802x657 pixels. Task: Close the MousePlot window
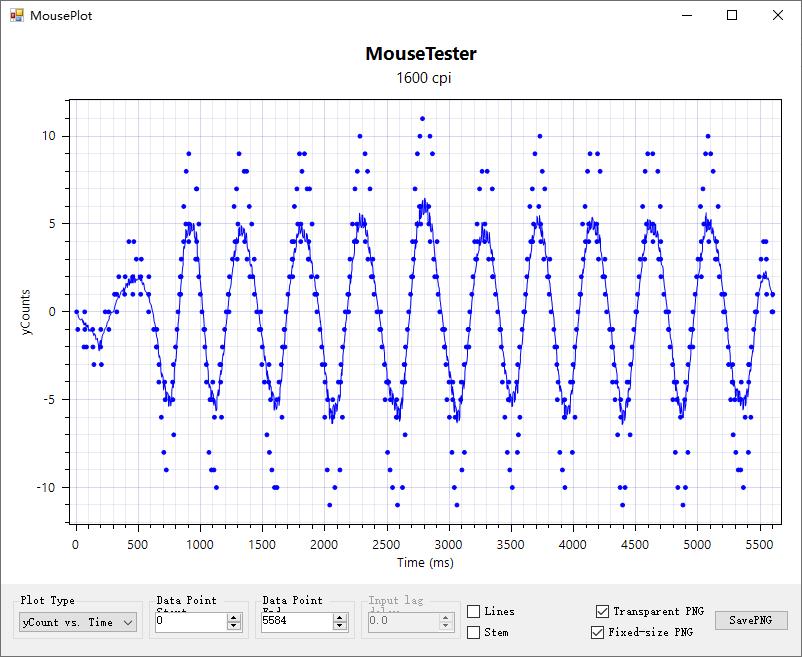[x=778, y=16]
